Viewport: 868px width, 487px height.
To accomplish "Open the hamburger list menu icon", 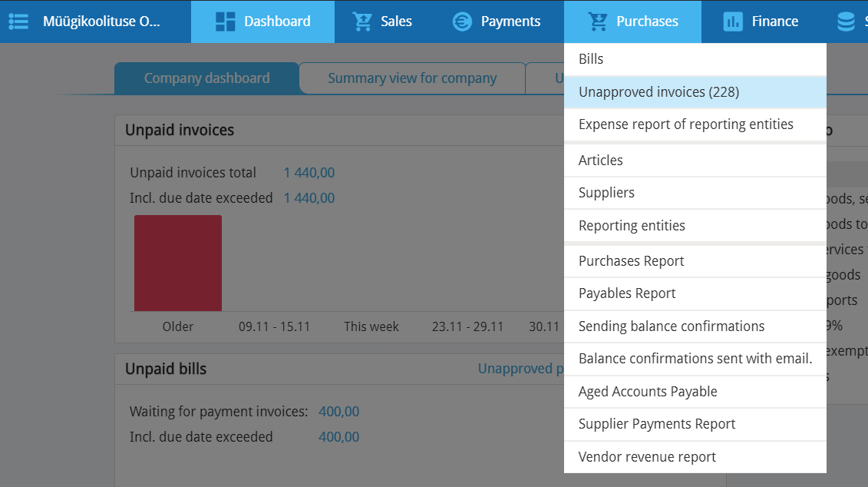I will pyautogui.click(x=18, y=22).
